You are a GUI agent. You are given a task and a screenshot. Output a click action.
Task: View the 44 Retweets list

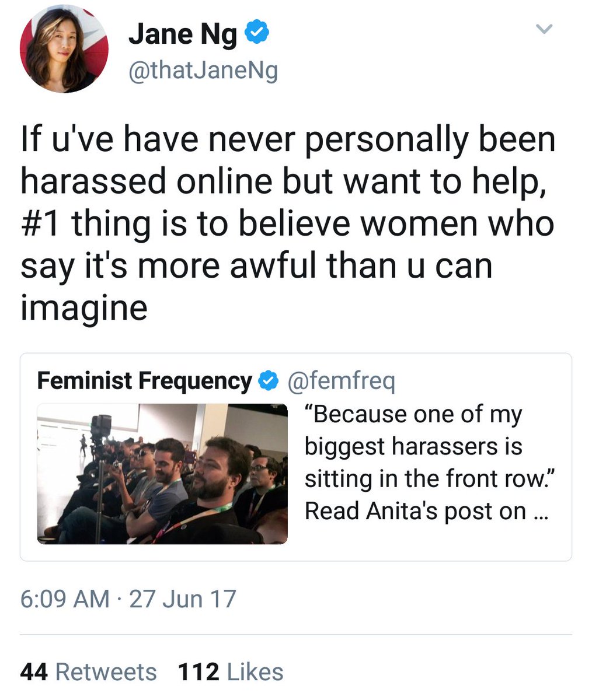tap(88, 672)
